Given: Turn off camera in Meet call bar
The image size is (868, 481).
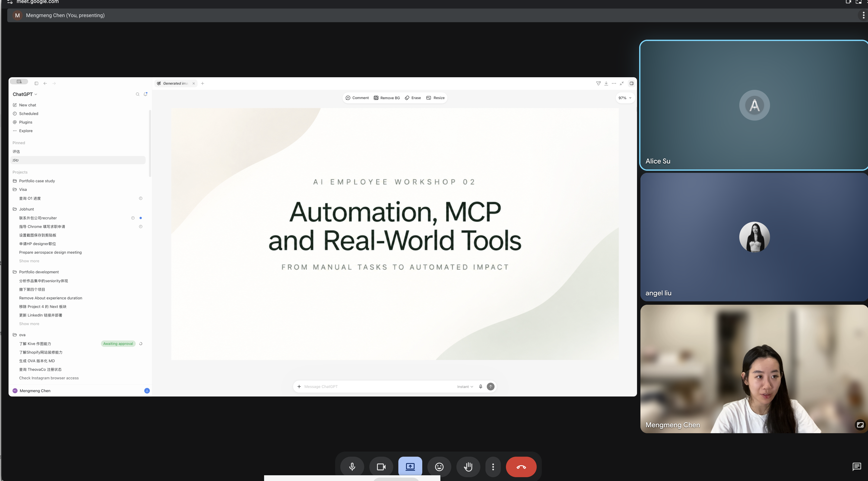Looking at the screenshot, I should [x=381, y=466].
